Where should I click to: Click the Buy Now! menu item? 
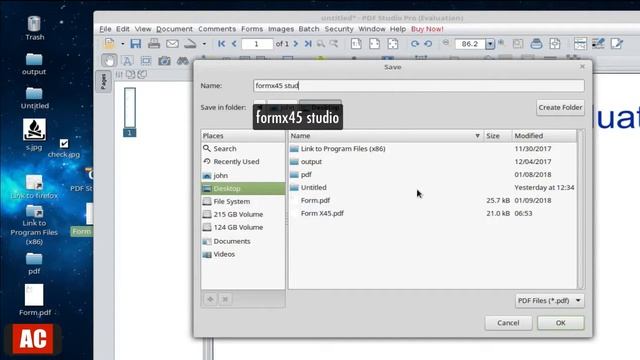[x=427, y=29]
